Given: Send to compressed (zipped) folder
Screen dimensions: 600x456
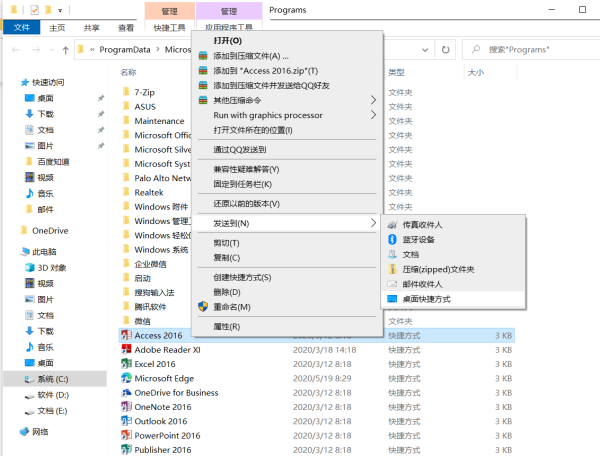Looking at the screenshot, I should point(453,269).
